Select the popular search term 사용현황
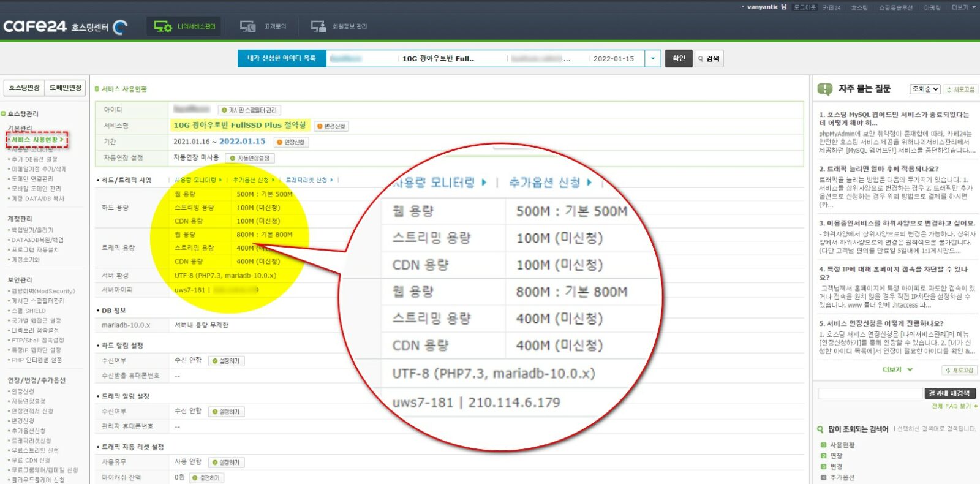Screen dimensions: 980x484 (x=842, y=445)
